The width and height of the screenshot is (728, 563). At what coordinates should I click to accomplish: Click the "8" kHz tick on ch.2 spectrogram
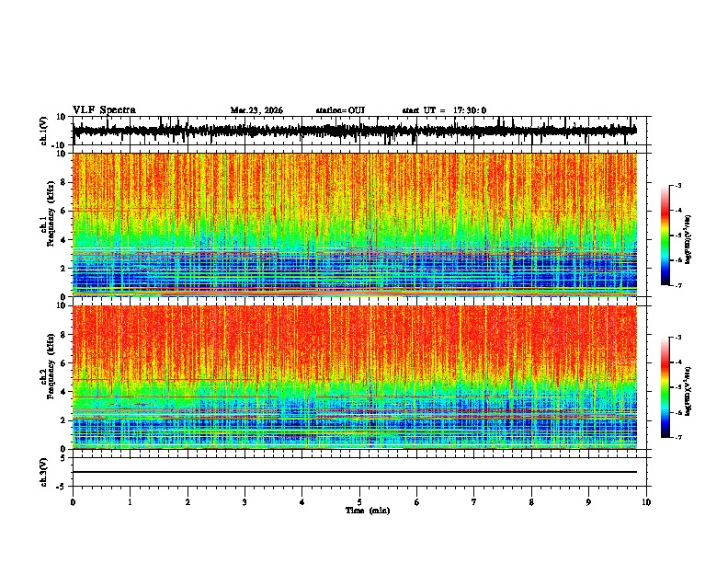(63, 335)
